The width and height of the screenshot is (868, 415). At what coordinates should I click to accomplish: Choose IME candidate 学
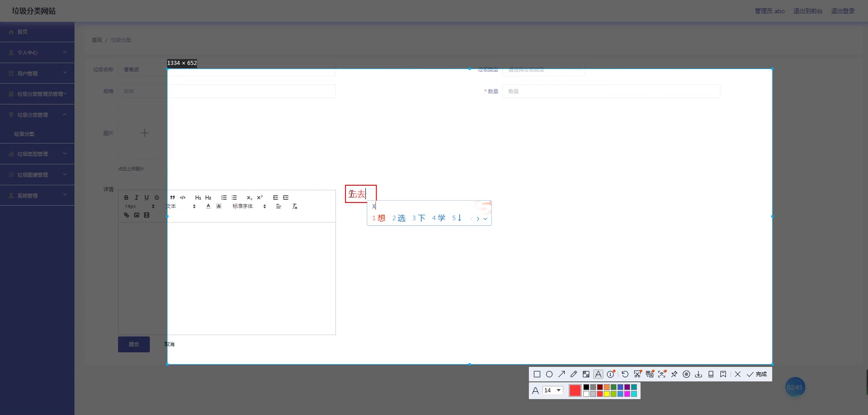point(439,218)
